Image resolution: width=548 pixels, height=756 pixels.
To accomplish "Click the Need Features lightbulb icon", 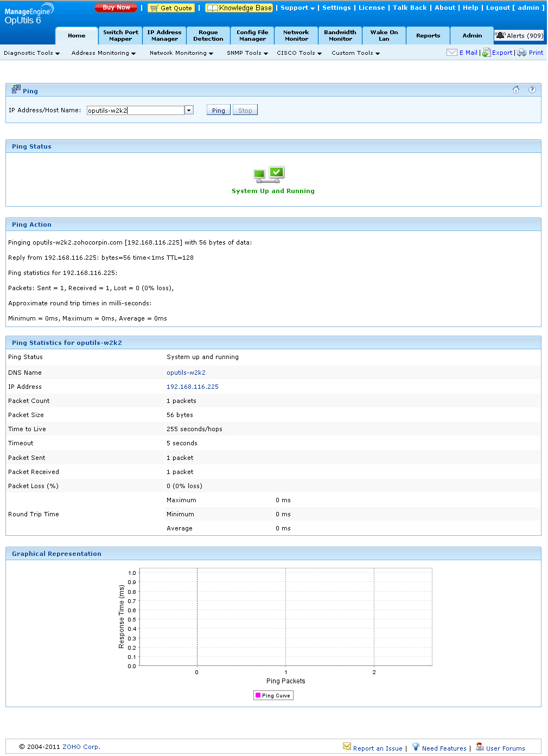I will (416, 747).
